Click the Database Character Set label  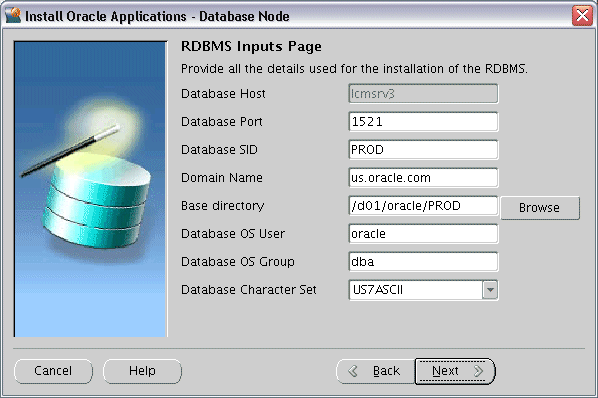(249, 290)
